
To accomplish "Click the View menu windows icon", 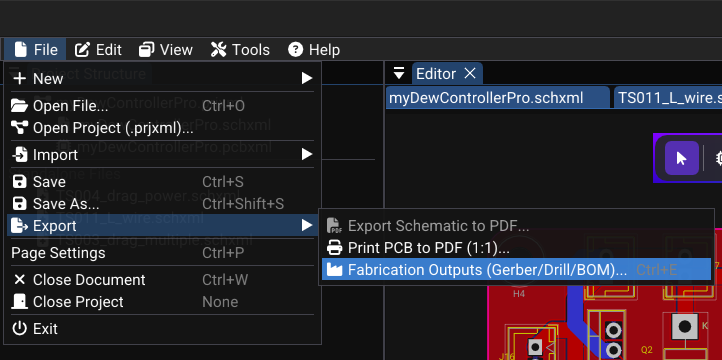I will (x=146, y=50).
